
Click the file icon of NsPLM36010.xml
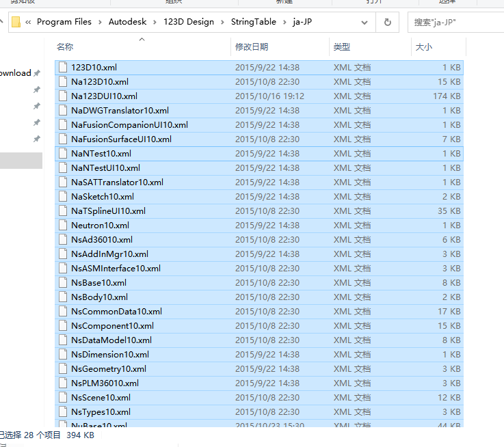point(63,383)
